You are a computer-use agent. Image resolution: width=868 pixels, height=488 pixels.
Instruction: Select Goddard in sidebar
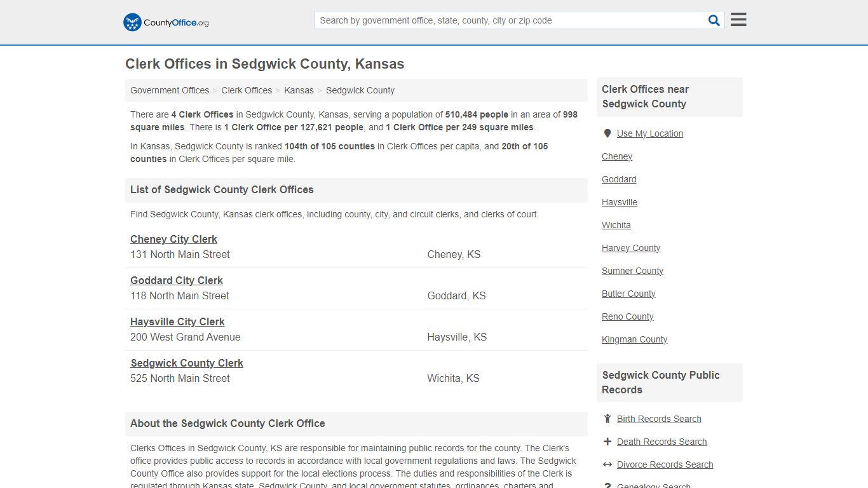tap(619, 179)
